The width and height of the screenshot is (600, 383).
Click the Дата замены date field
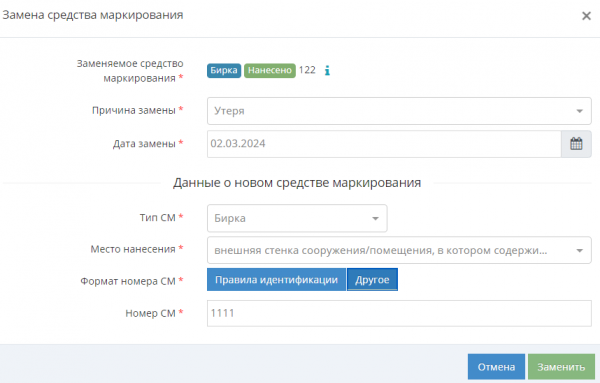(x=384, y=144)
